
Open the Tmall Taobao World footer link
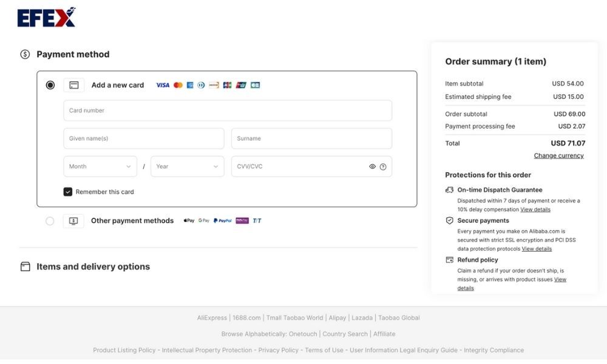click(x=294, y=318)
